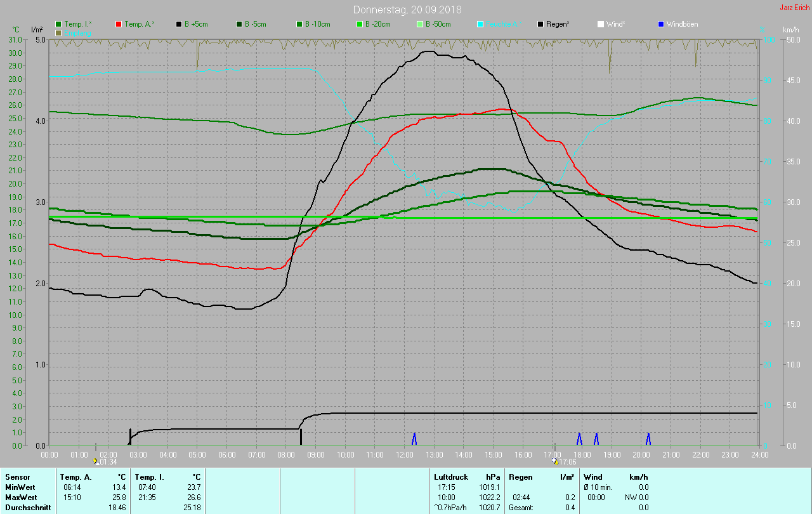Screen dimensions: 812x514
Task: Click the NW 0.0 wind direction value
Action: (x=637, y=497)
